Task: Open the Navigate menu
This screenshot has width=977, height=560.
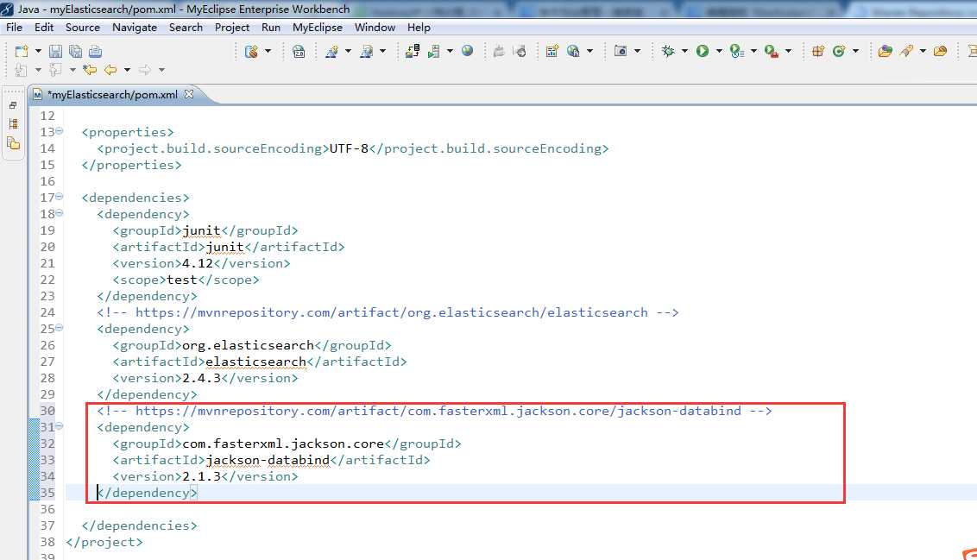Action: pos(135,28)
